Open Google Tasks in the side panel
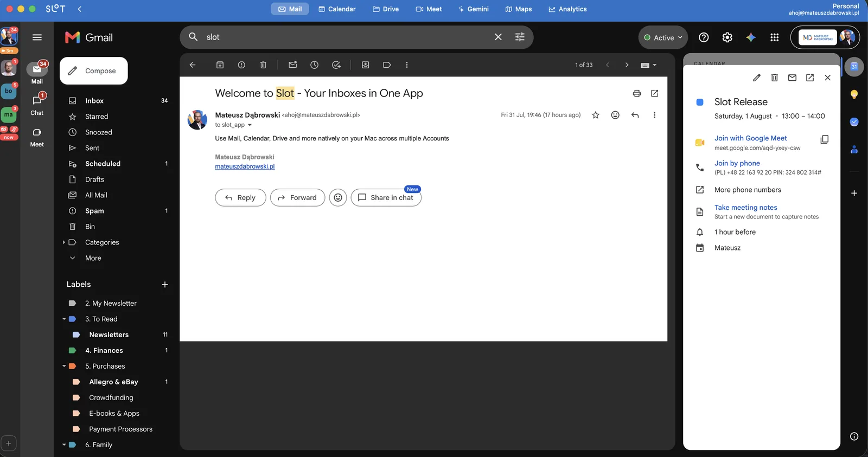This screenshot has height=457, width=868. pyautogui.click(x=854, y=122)
